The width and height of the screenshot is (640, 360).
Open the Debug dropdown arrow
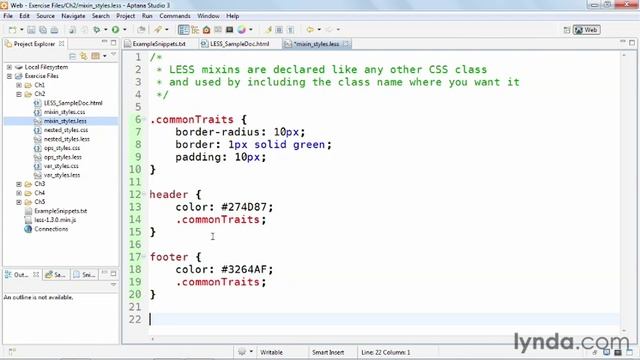[x=105, y=30]
